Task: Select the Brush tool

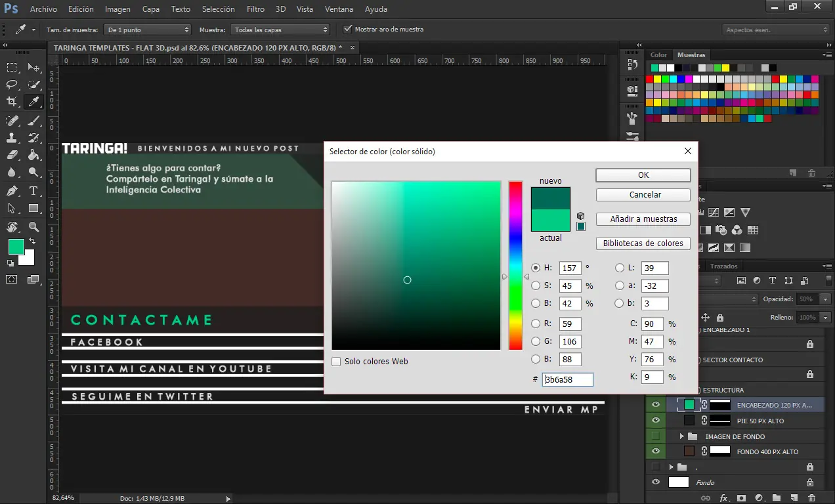Action: [x=33, y=121]
